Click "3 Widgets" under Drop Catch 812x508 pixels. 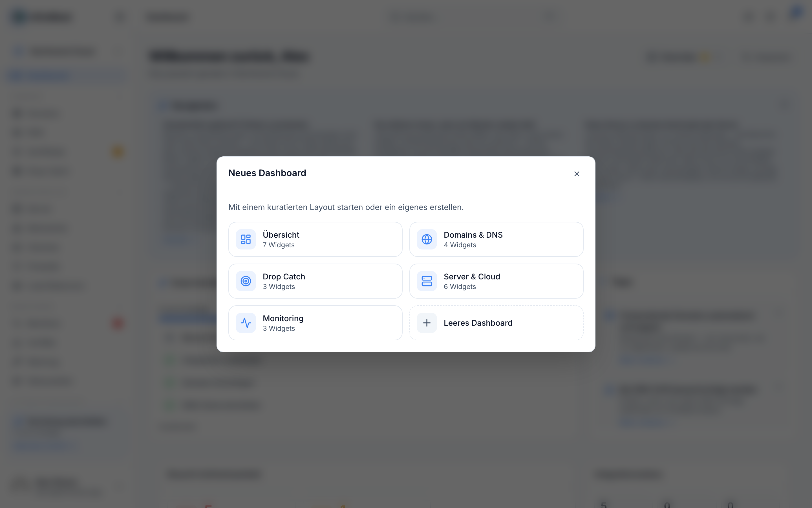(x=279, y=286)
